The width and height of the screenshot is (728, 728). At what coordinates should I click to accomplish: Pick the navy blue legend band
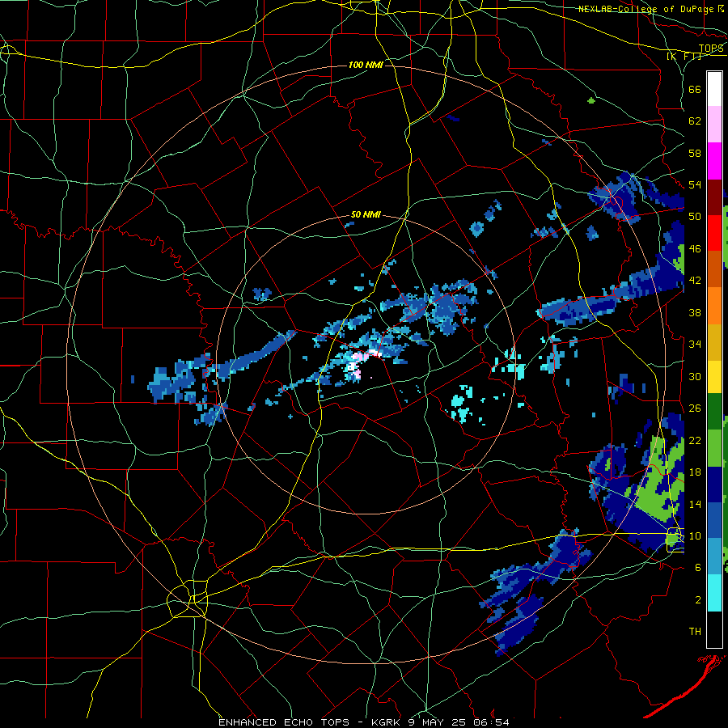(714, 485)
